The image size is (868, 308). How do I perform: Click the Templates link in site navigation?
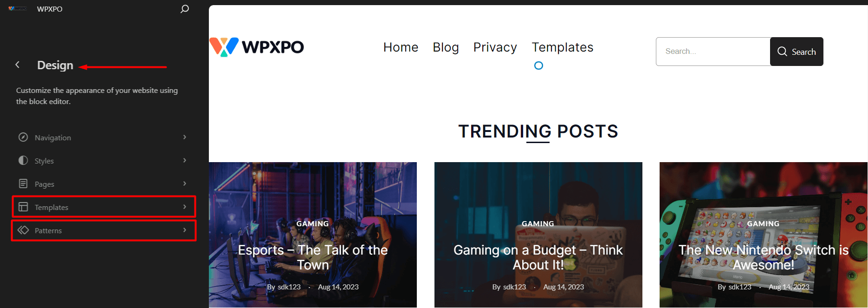[562, 47]
